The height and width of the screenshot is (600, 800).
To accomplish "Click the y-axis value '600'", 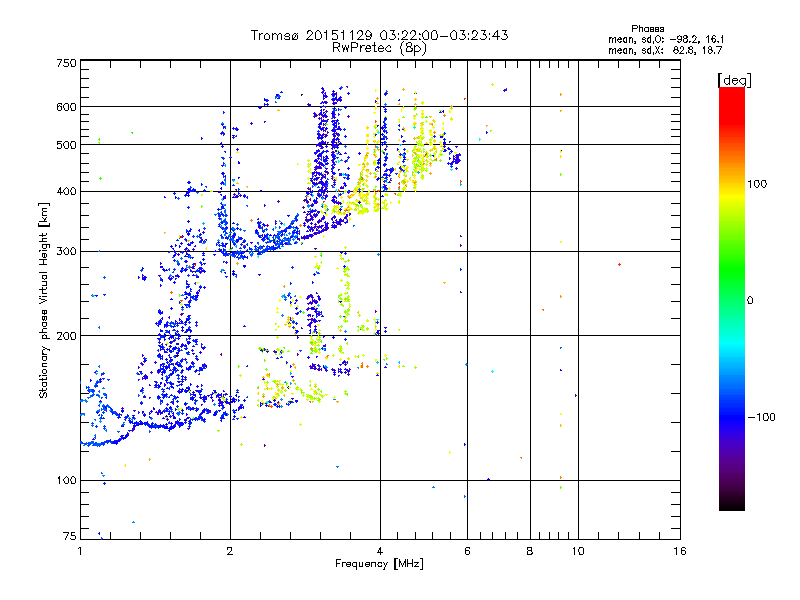I will [x=66, y=107].
